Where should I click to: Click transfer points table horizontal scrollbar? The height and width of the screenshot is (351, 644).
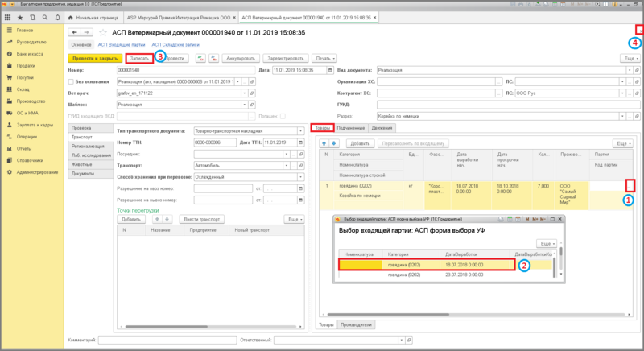tap(167, 326)
